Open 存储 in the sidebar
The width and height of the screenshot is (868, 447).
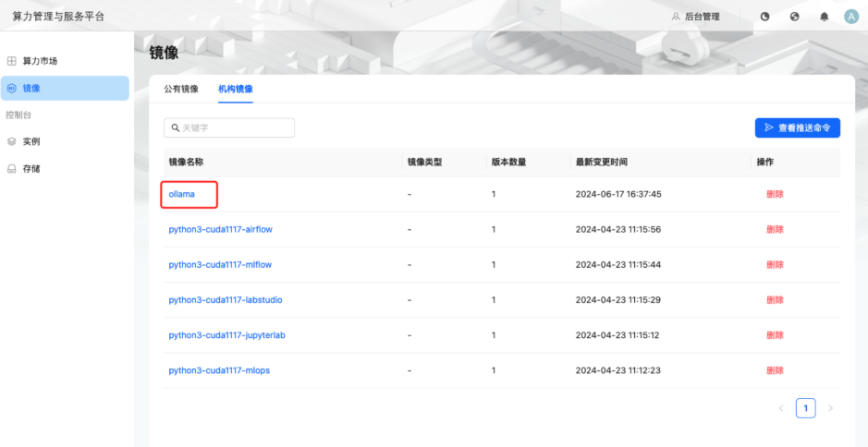pos(31,169)
